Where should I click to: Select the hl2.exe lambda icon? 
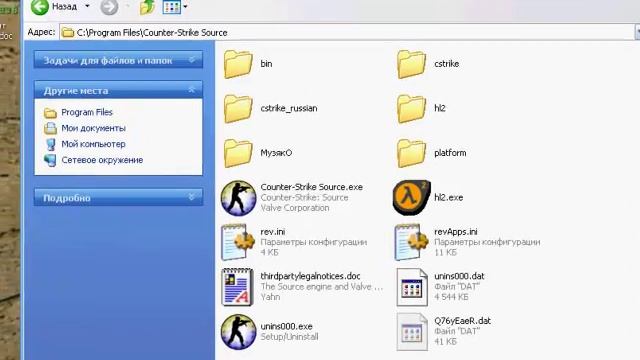point(411,198)
